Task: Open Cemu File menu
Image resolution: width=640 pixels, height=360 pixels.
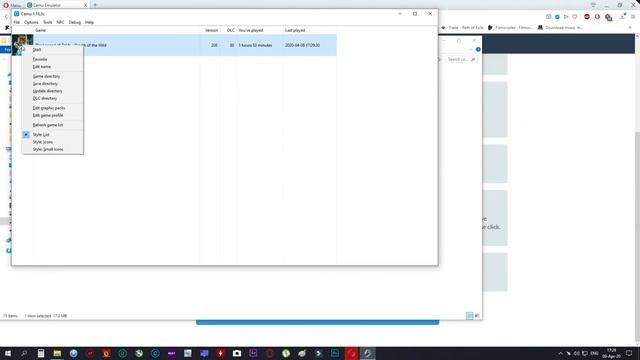Action: click(x=17, y=22)
